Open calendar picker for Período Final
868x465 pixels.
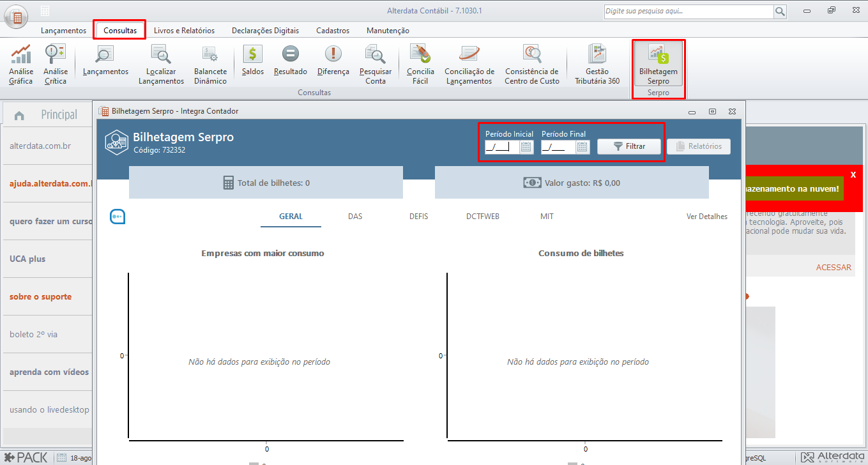[x=582, y=147]
